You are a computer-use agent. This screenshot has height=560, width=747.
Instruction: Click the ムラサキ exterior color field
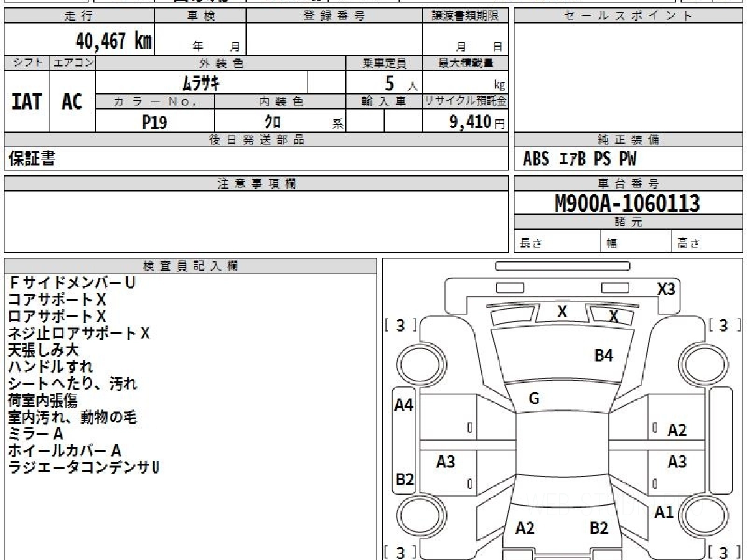[x=201, y=82]
